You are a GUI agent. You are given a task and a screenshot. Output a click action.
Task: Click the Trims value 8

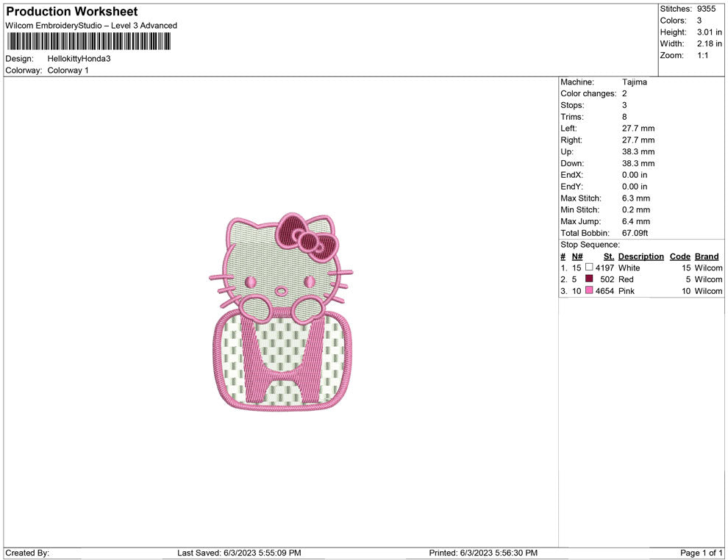624,117
